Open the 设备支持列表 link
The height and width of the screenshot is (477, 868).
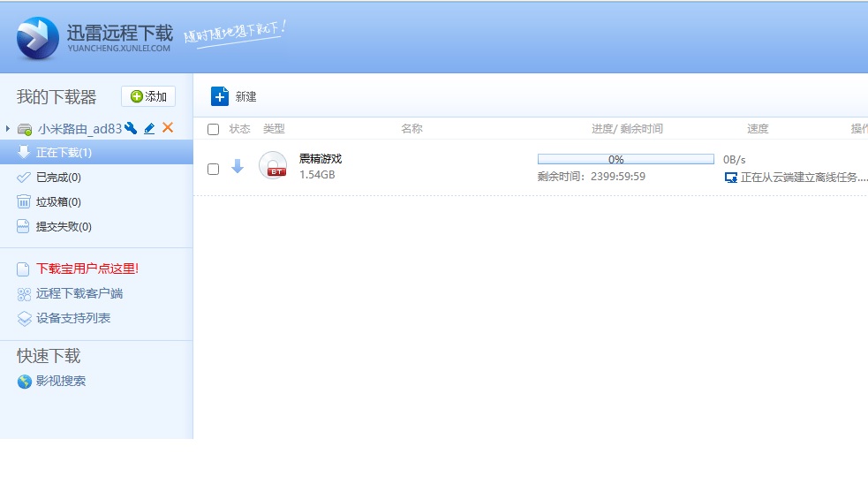tap(73, 318)
